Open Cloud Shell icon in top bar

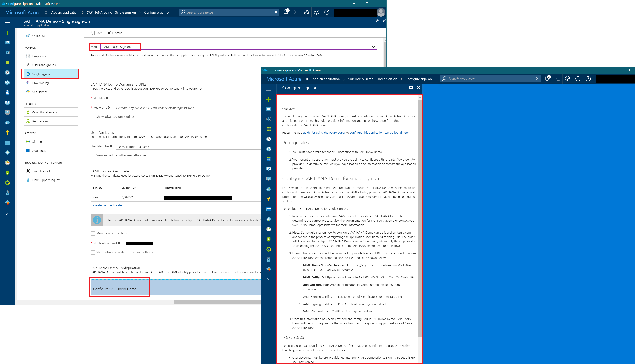(296, 12)
